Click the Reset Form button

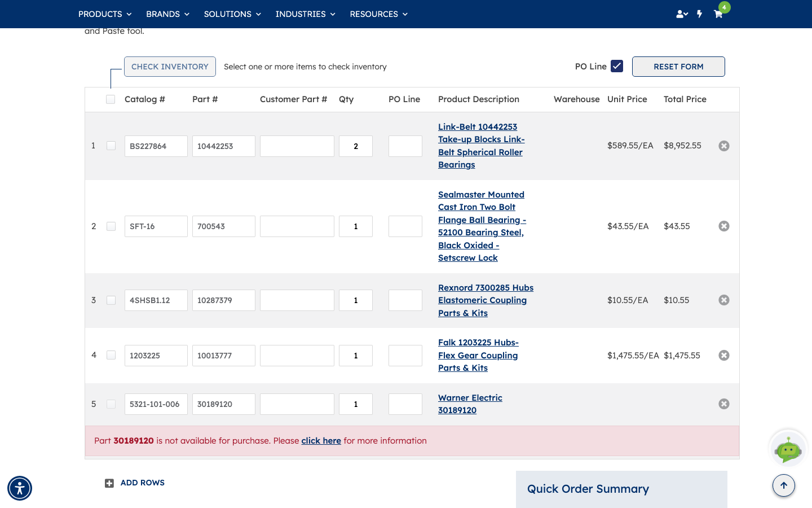tap(678, 67)
